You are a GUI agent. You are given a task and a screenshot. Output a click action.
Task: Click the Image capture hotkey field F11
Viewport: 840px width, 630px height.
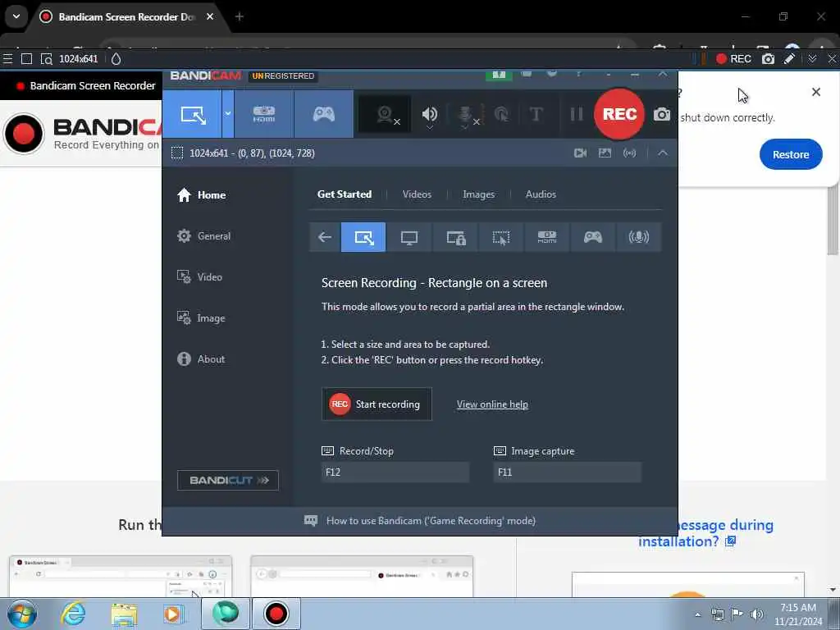click(x=568, y=472)
